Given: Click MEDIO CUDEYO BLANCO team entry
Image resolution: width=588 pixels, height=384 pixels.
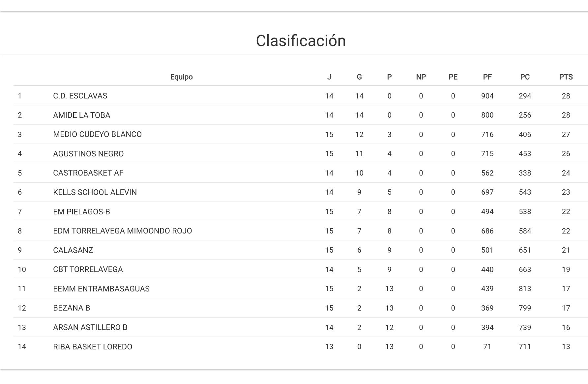Looking at the screenshot, I should [x=97, y=134].
